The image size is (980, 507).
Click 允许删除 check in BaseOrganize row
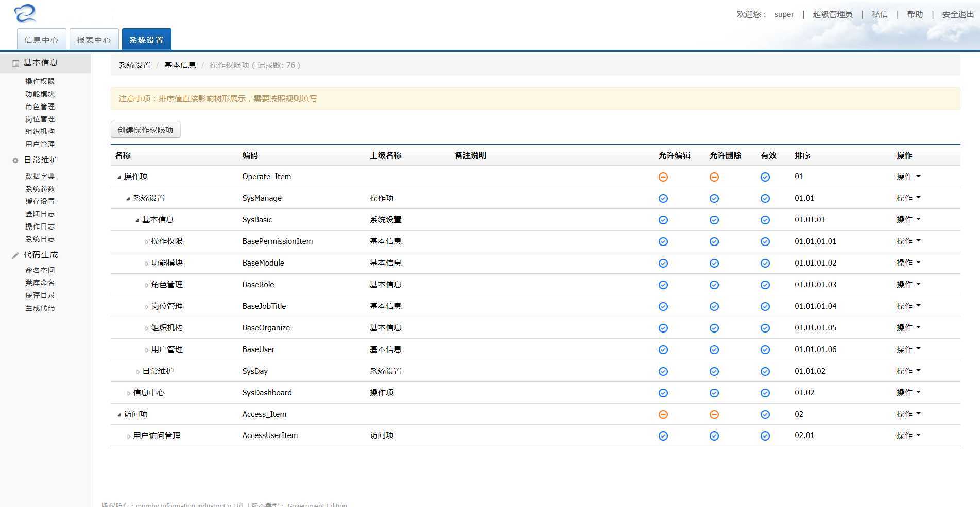714,328
